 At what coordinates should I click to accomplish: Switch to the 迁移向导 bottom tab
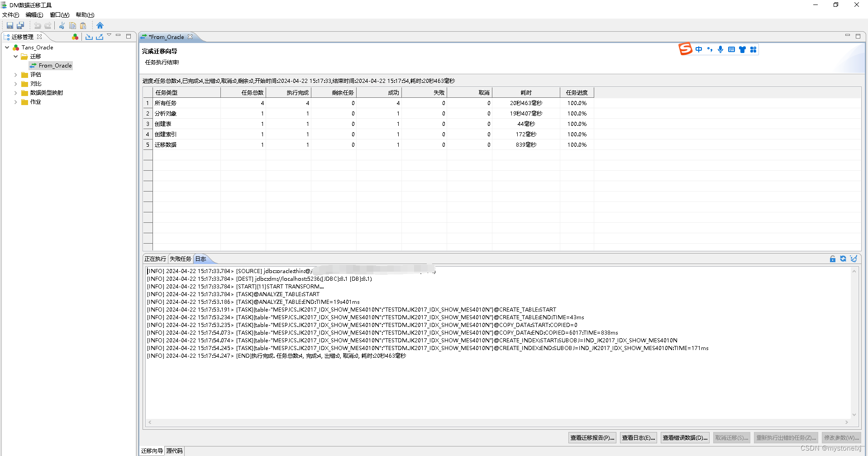152,451
